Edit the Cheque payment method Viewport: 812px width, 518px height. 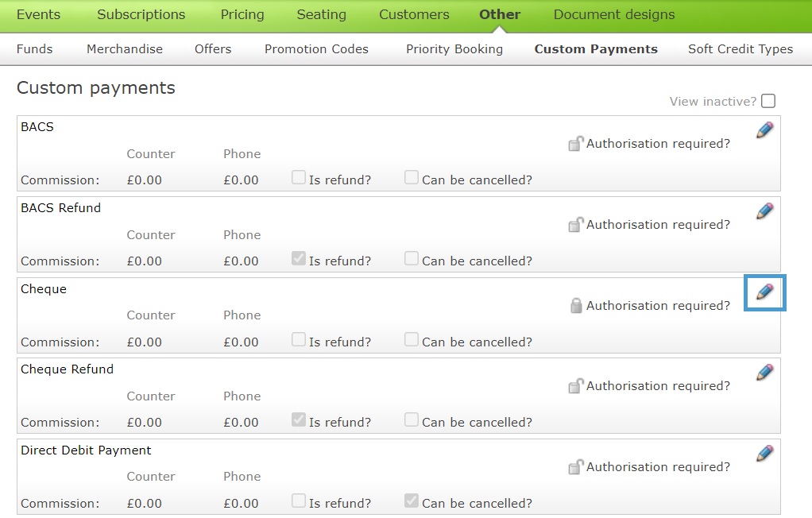click(x=764, y=292)
